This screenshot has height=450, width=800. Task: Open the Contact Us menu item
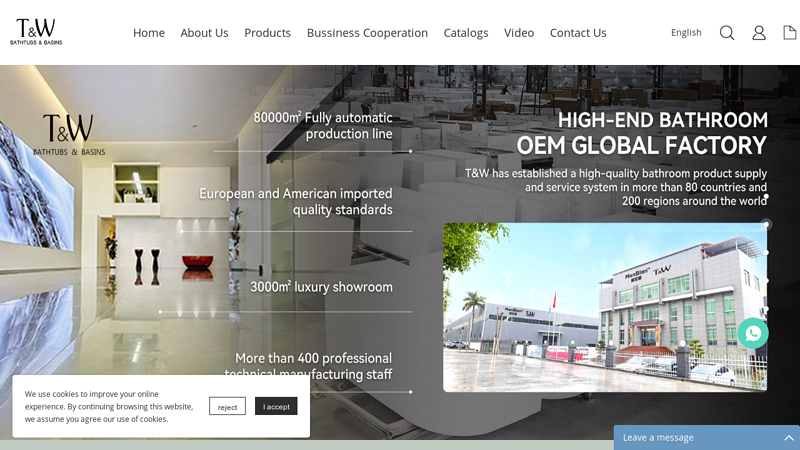(578, 33)
